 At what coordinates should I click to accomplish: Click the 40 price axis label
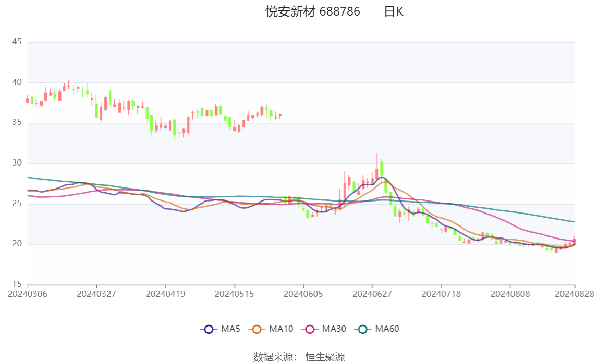(17, 82)
